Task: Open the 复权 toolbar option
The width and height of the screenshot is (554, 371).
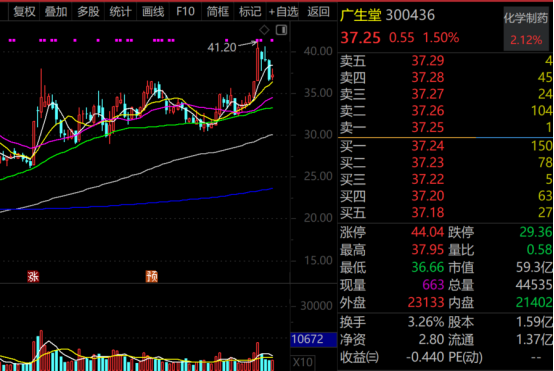Action: [x=24, y=12]
